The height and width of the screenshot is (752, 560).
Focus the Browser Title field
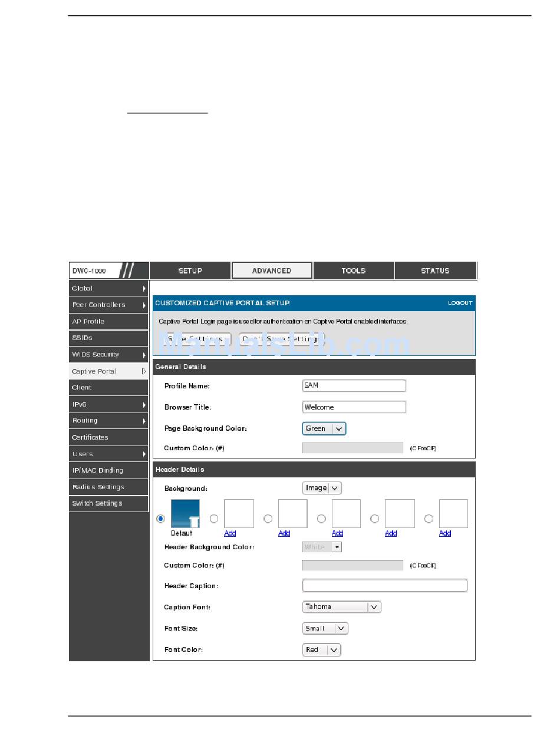click(x=354, y=407)
